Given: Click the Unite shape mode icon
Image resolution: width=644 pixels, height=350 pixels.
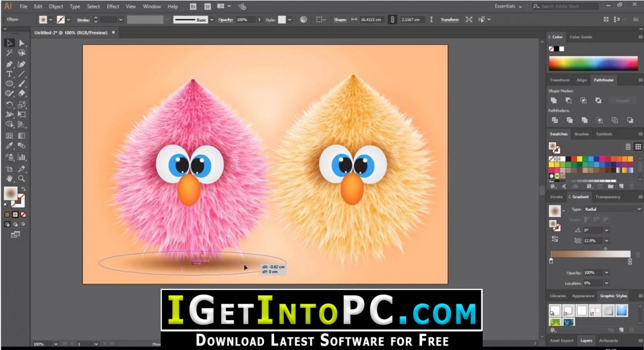Looking at the screenshot, I should pos(553,100).
